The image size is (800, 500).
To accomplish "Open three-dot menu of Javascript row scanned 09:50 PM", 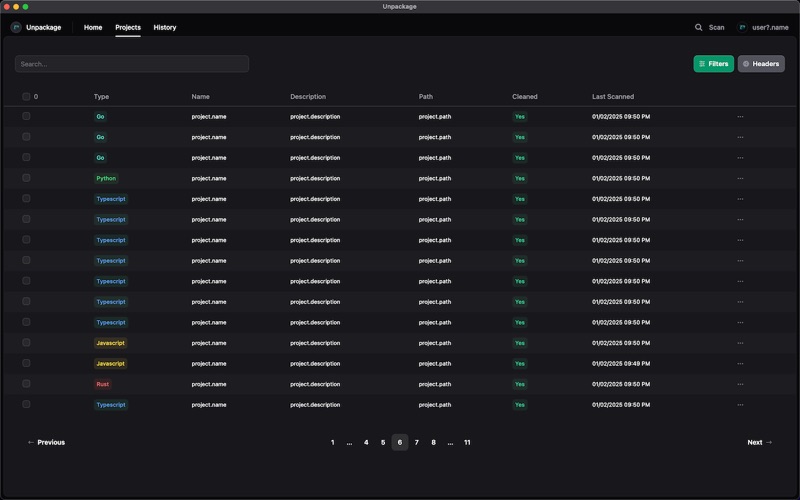I will 740,343.
